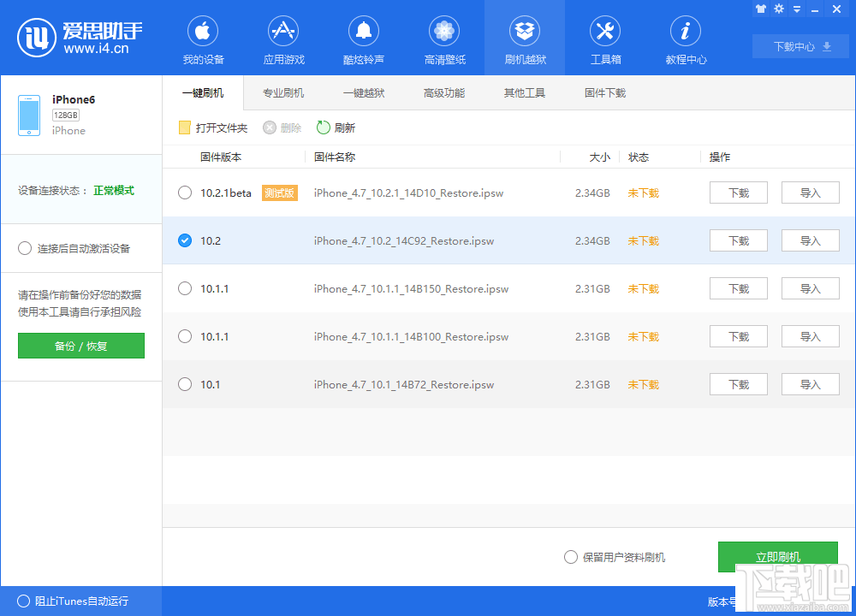The height and width of the screenshot is (616, 856).
Task: Switch to 一键刷机 tab
Action: click(x=203, y=92)
